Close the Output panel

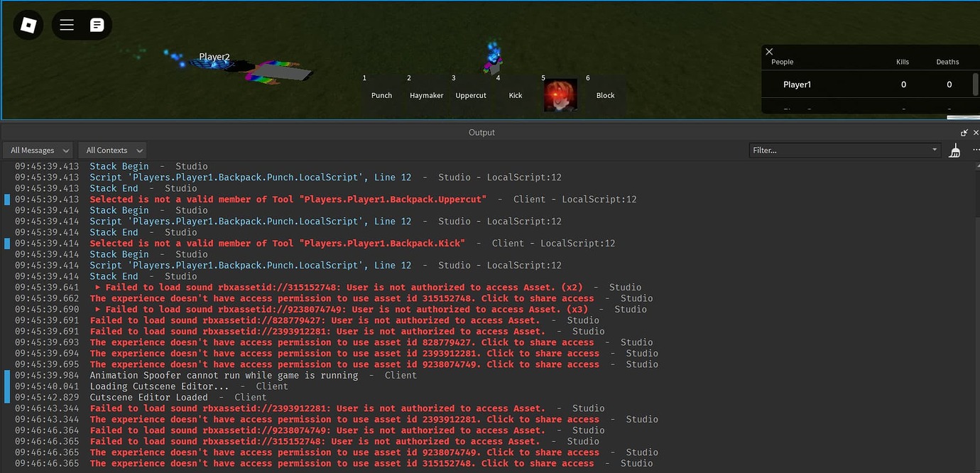click(976, 133)
